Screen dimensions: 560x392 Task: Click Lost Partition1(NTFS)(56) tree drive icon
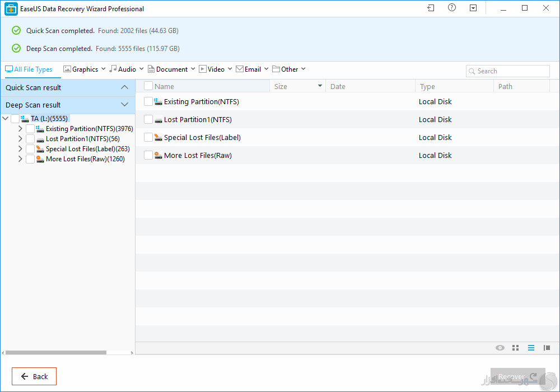coord(40,139)
